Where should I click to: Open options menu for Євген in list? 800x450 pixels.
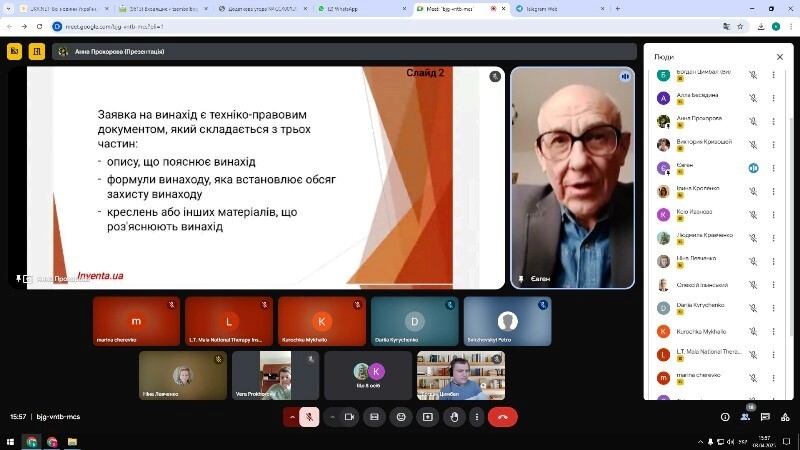pyautogui.click(x=773, y=168)
